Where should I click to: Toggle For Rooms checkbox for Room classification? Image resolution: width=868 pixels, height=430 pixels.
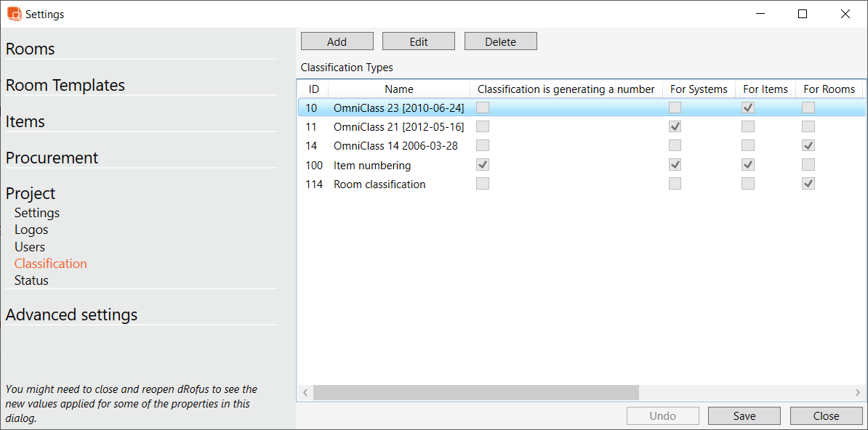click(x=809, y=184)
